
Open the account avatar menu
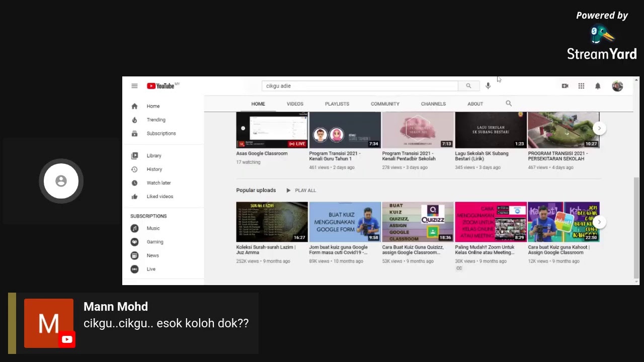pyautogui.click(x=617, y=86)
